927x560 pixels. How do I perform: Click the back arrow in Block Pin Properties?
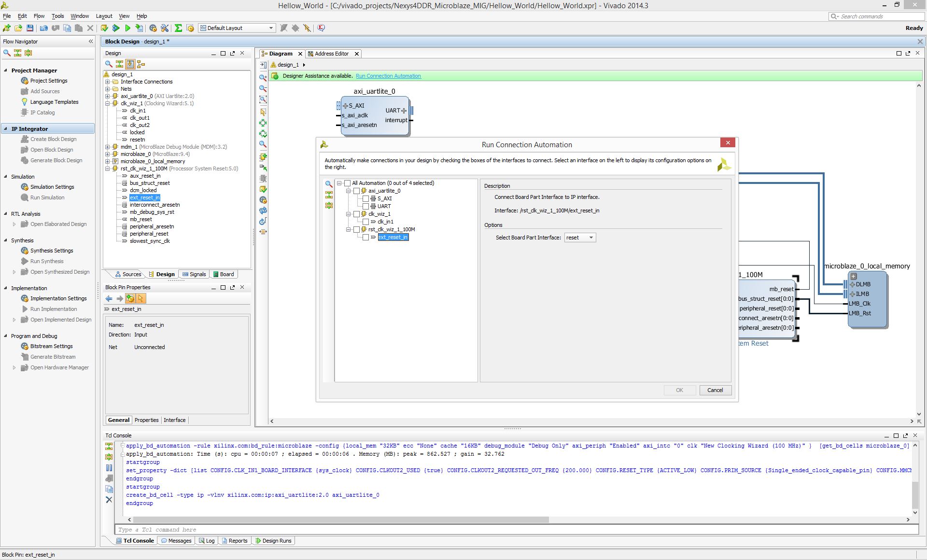(109, 299)
